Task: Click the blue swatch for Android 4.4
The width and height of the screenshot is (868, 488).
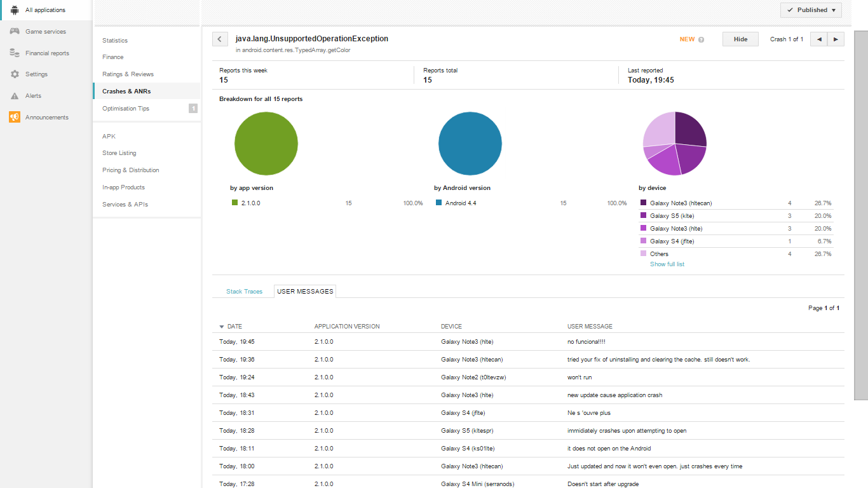Action: (x=439, y=203)
